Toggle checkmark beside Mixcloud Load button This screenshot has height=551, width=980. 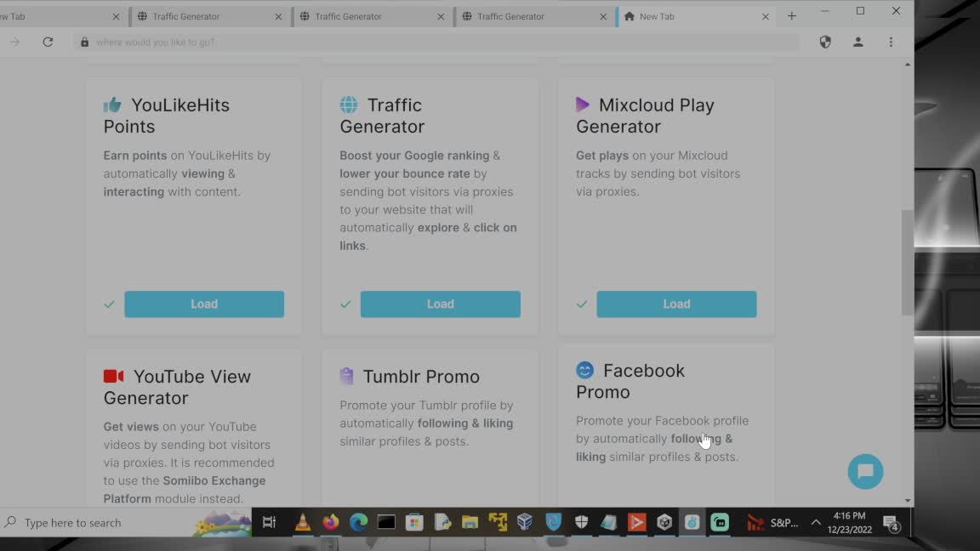coord(582,304)
